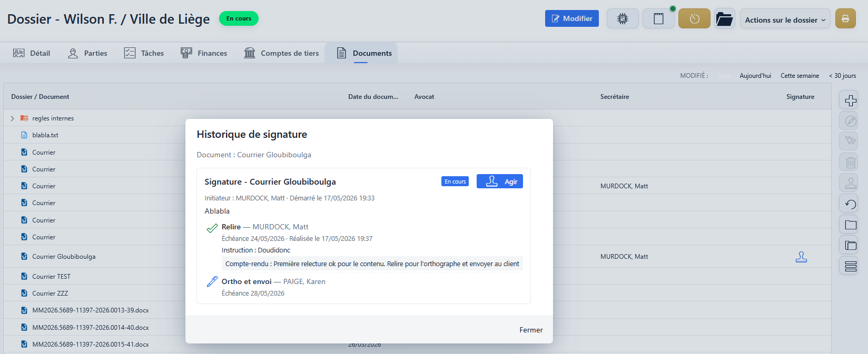Viewport: 868px width, 354px height.
Task: Click the folder icon of regles internes
Action: tap(24, 118)
